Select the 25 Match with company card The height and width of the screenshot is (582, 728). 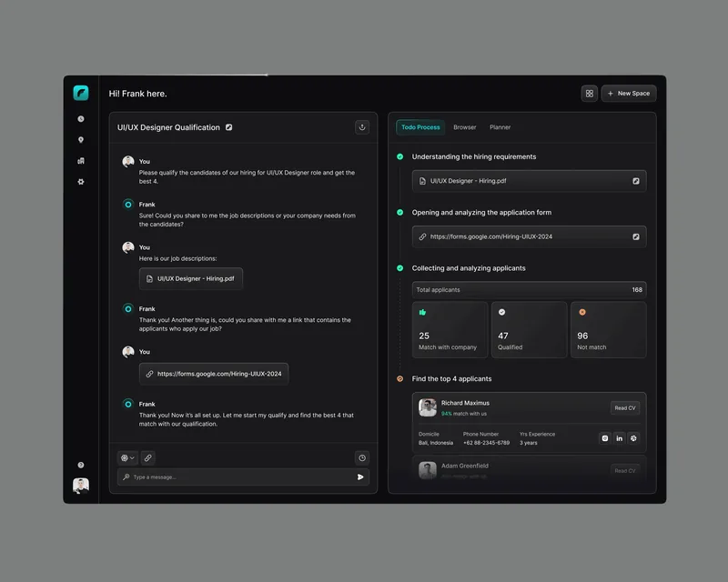click(x=450, y=329)
